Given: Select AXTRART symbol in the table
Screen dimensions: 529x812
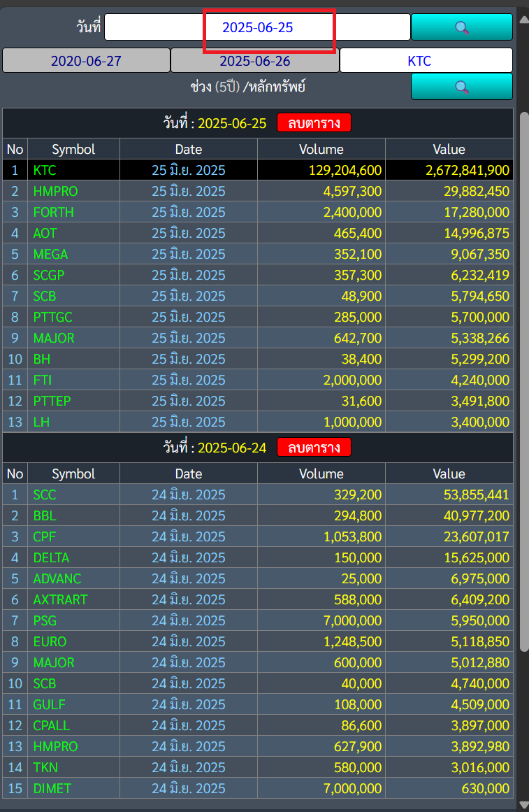Looking at the screenshot, I should click(x=61, y=599).
